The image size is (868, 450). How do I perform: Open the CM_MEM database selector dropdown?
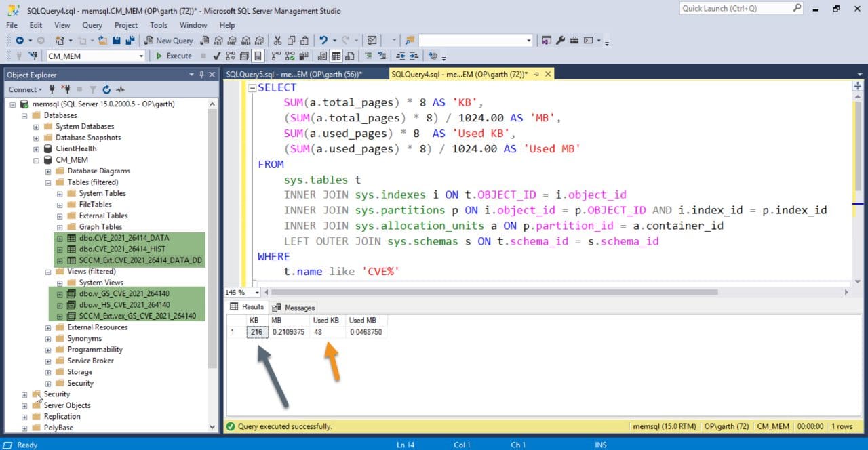point(142,56)
